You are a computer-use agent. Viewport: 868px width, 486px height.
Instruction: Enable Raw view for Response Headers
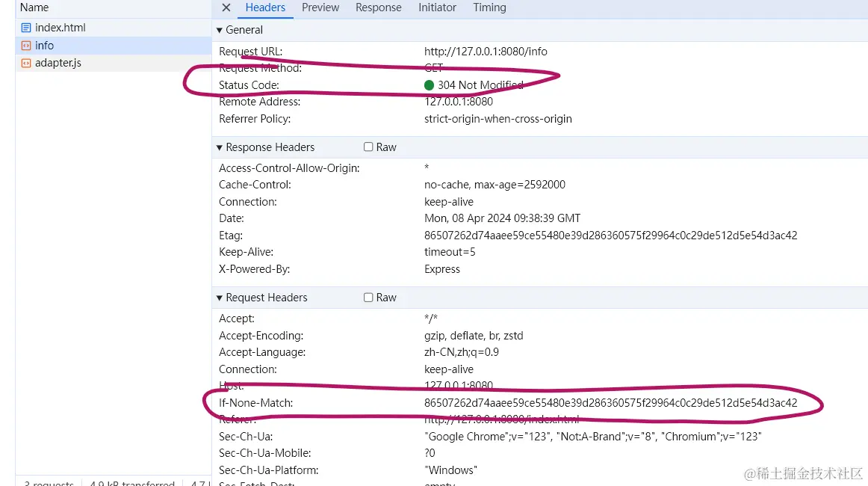click(x=368, y=147)
